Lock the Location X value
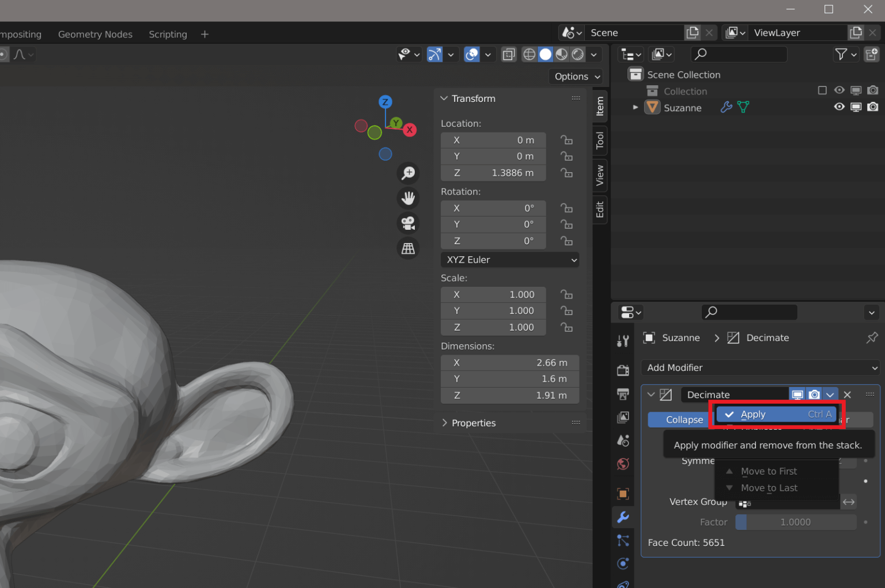Viewport: 885px width, 588px height. point(567,140)
